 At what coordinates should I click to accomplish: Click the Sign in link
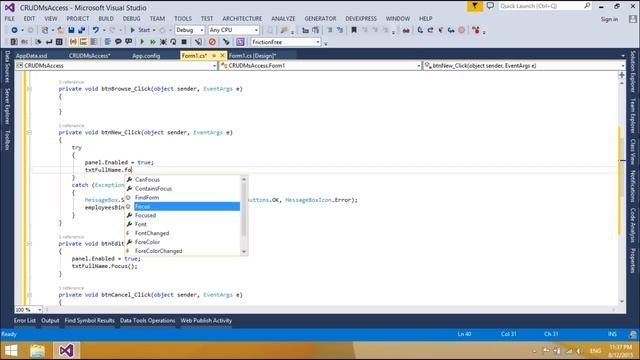tap(609, 19)
